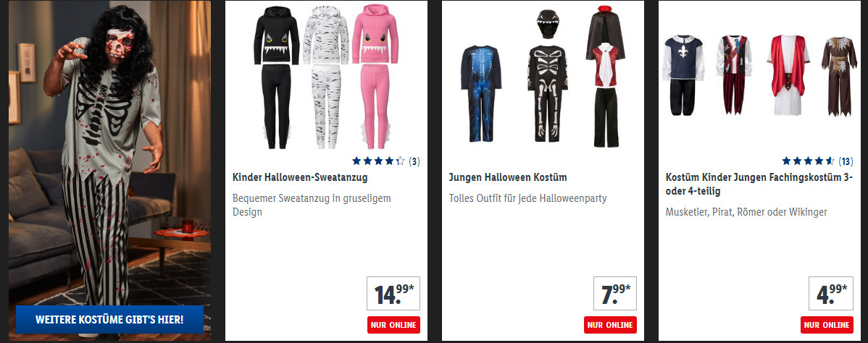The image size is (868, 343).
Task: Select the Römer red cape costume image
Action: point(788,75)
